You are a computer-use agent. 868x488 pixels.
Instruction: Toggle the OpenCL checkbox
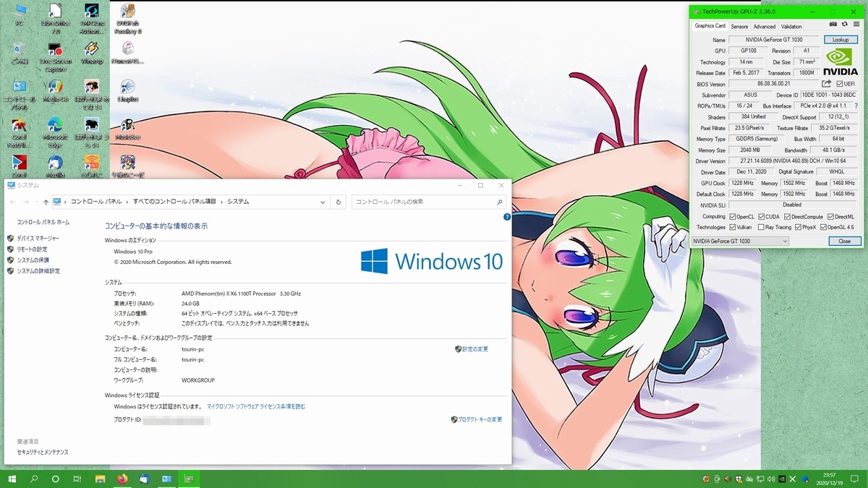733,216
